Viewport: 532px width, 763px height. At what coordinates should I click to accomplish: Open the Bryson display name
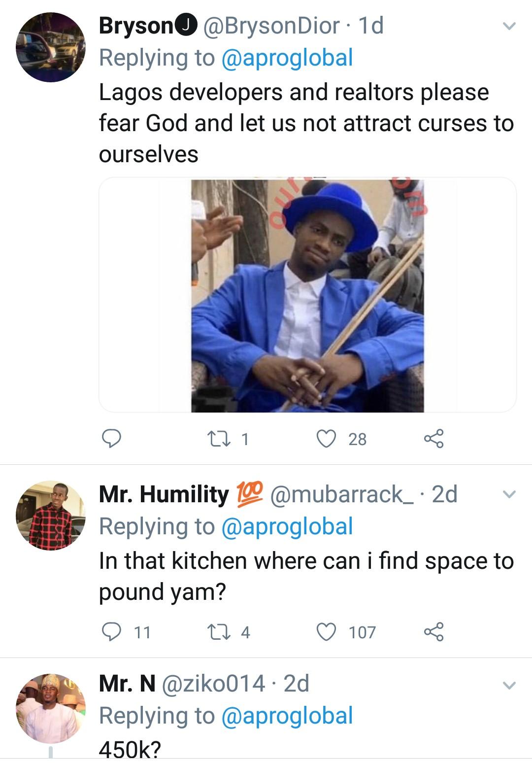(137, 26)
